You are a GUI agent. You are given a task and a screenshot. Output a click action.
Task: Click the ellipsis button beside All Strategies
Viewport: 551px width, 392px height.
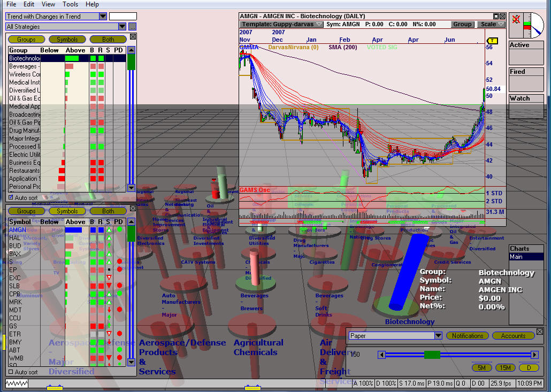coord(133,26)
